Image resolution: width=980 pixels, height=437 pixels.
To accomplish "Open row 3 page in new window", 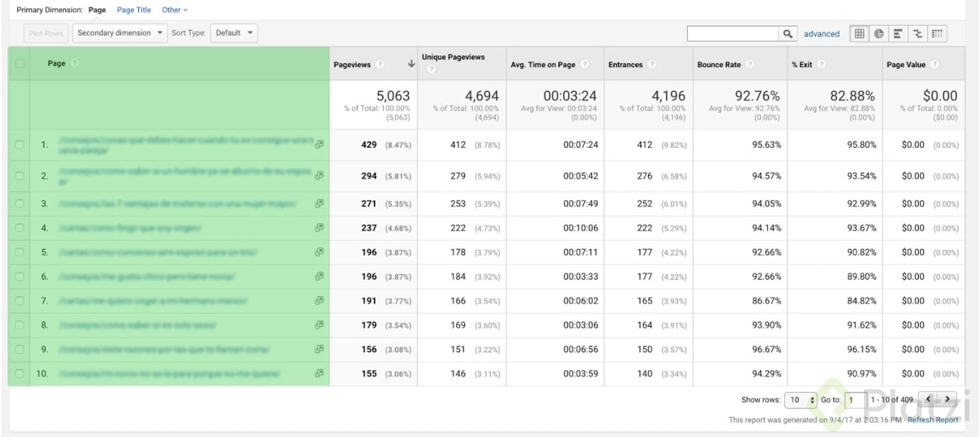I will pos(319,203).
